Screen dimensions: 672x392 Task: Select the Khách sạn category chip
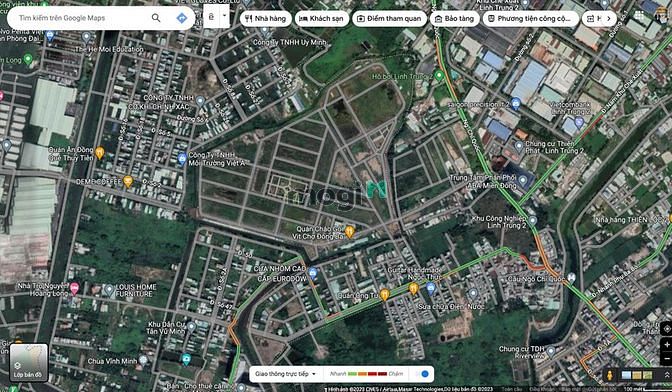[x=321, y=18]
